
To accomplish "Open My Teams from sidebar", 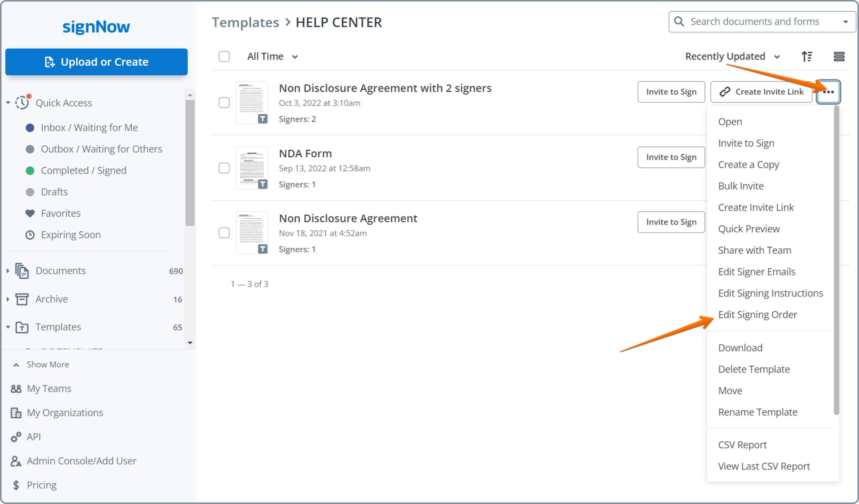I will click(x=49, y=389).
